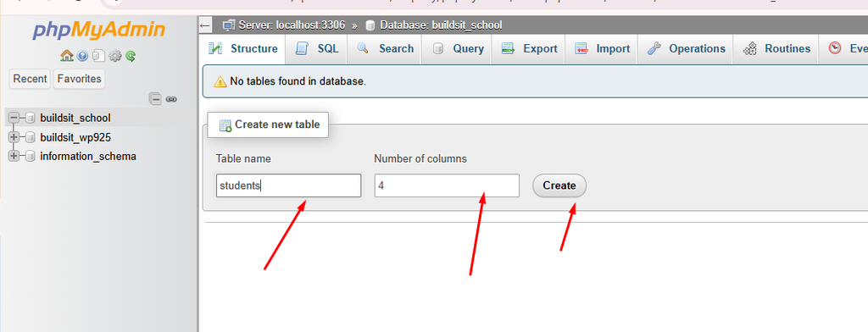Click the 'Table name' label
This screenshot has height=332, width=868.
point(243,159)
